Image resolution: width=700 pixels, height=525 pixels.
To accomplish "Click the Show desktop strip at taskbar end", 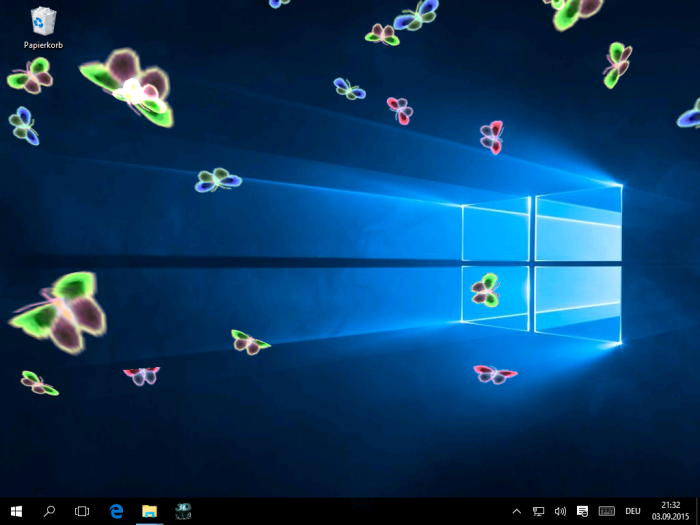I will coord(697,511).
